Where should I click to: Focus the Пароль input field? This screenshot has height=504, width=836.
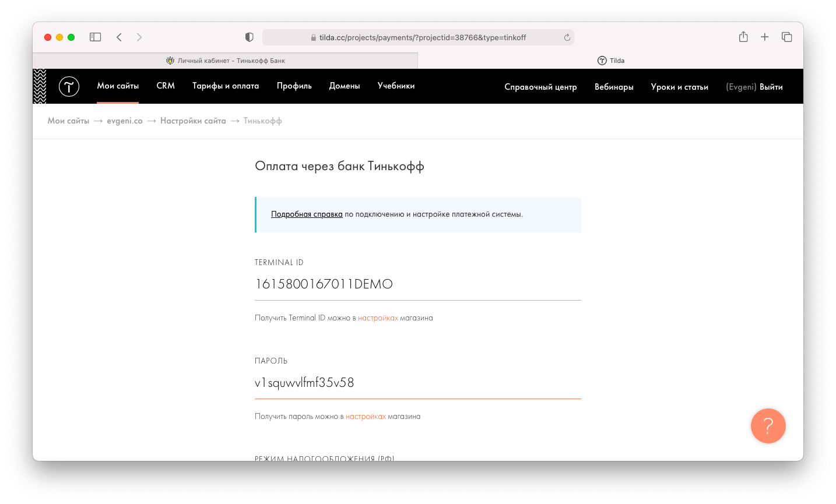point(418,383)
